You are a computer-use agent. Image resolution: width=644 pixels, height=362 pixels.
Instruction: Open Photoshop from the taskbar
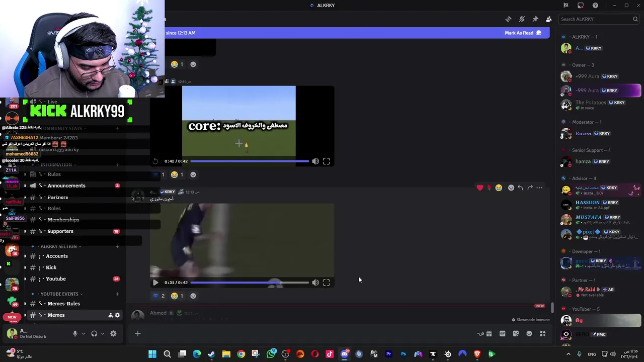(x=403, y=354)
